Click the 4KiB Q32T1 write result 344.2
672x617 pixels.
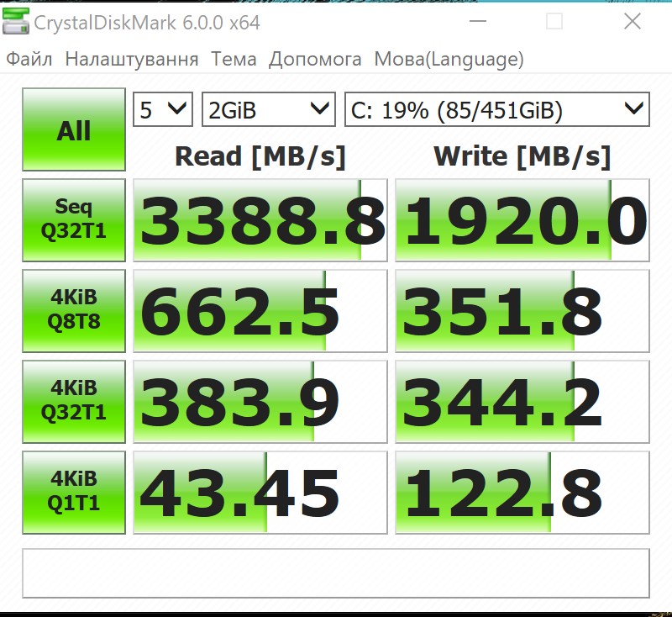point(522,402)
